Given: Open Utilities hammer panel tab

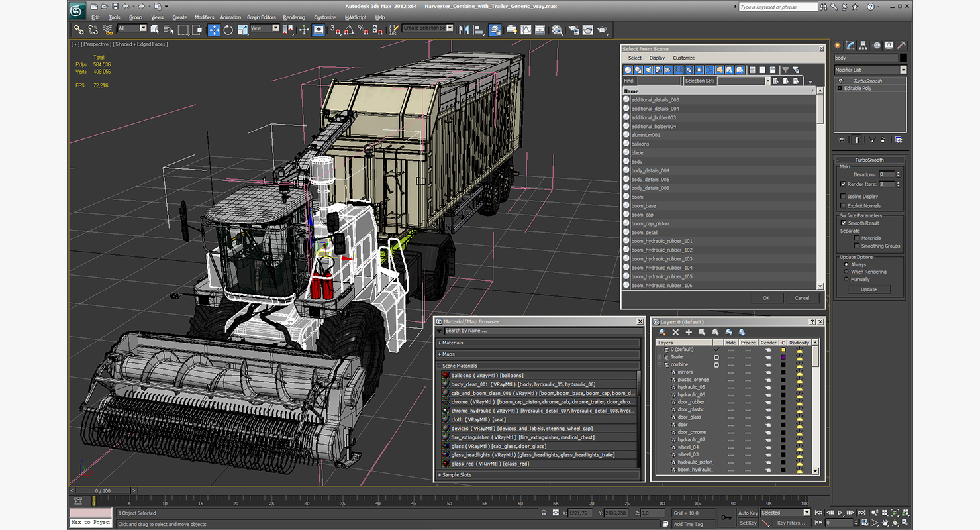Looking at the screenshot, I should (x=902, y=46).
